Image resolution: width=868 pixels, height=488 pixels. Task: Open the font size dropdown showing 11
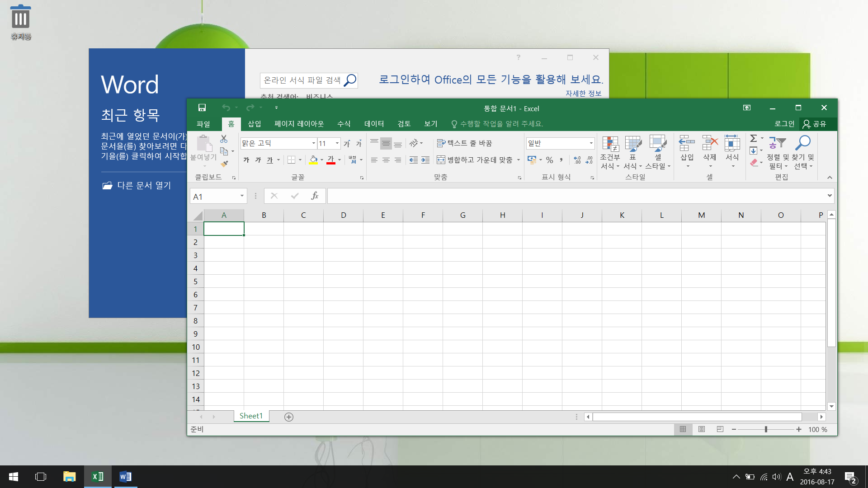pyautogui.click(x=337, y=143)
